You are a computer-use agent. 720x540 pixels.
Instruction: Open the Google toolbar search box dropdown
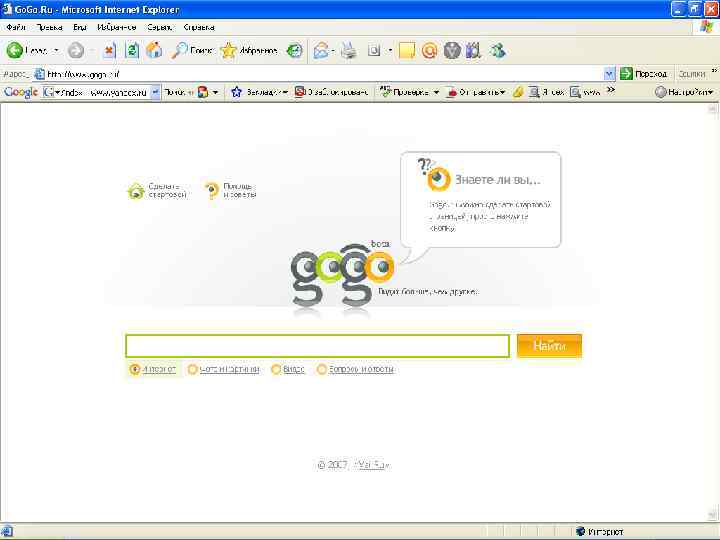coord(155,92)
